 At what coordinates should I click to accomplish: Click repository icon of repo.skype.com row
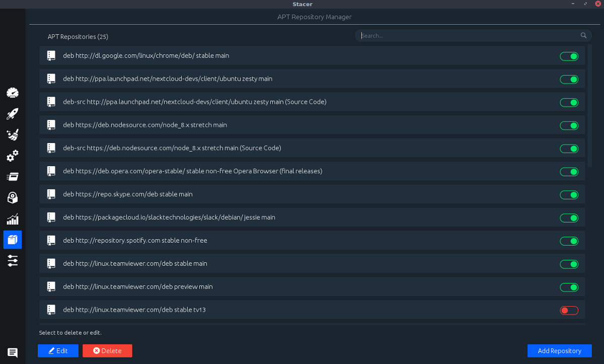point(51,194)
